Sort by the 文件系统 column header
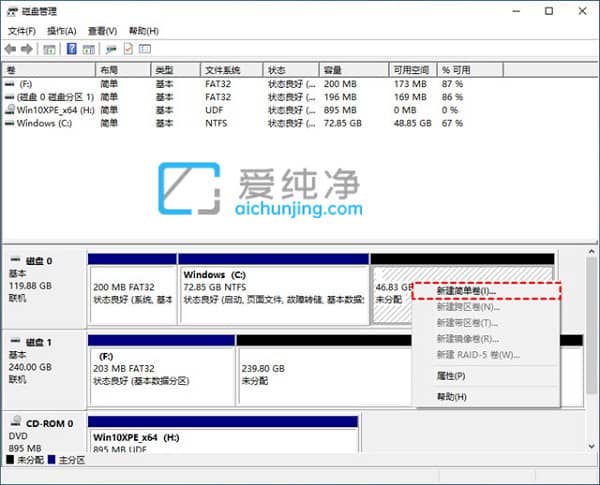 232,70
